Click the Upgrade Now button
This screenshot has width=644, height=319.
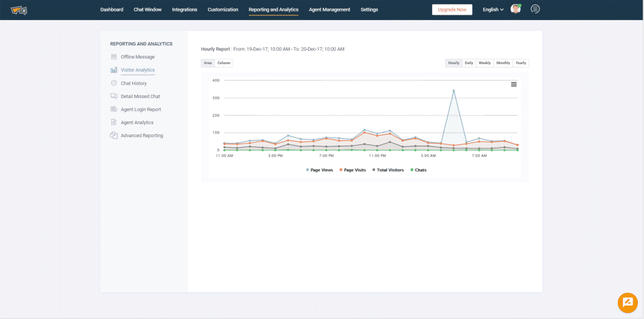pos(452,9)
